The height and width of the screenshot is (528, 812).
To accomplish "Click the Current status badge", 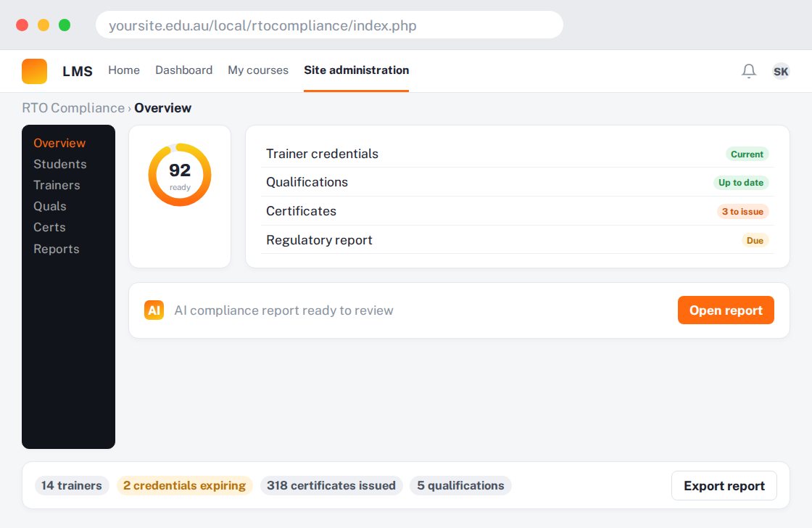I will click(747, 154).
